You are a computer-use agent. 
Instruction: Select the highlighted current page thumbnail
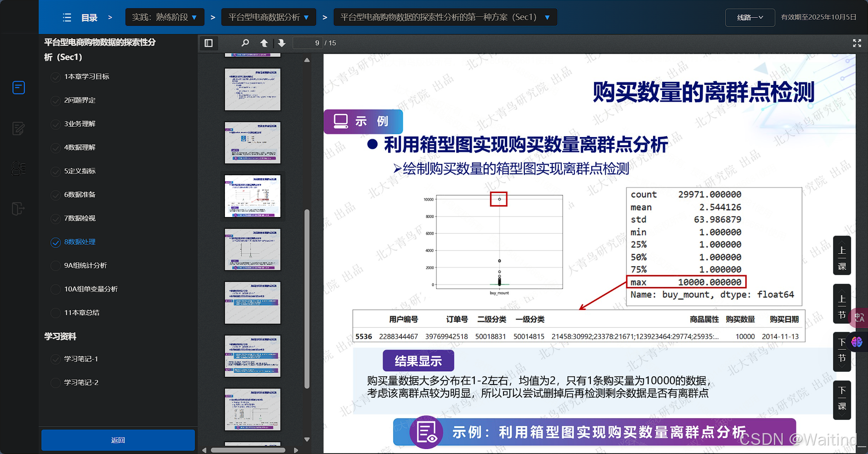[253, 196]
